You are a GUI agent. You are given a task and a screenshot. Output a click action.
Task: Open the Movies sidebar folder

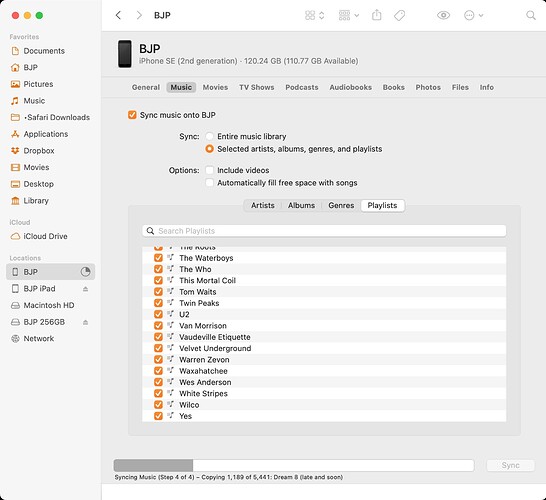pos(36,167)
